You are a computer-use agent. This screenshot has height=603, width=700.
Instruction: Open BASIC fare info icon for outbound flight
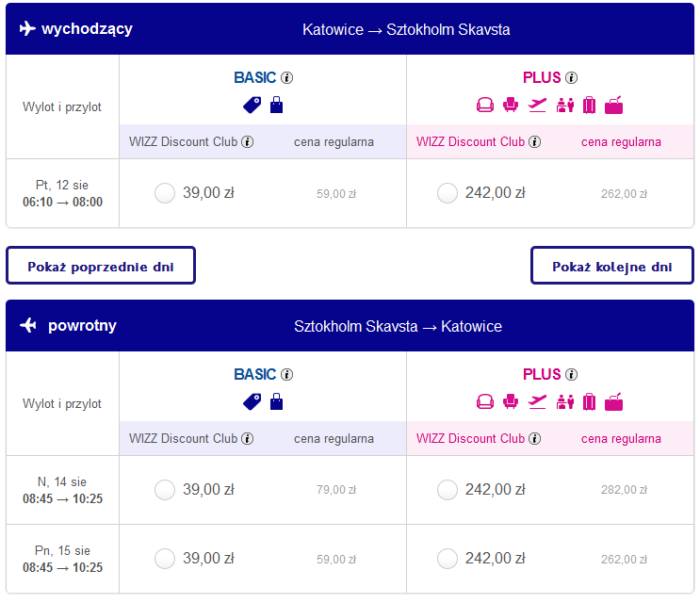286,77
